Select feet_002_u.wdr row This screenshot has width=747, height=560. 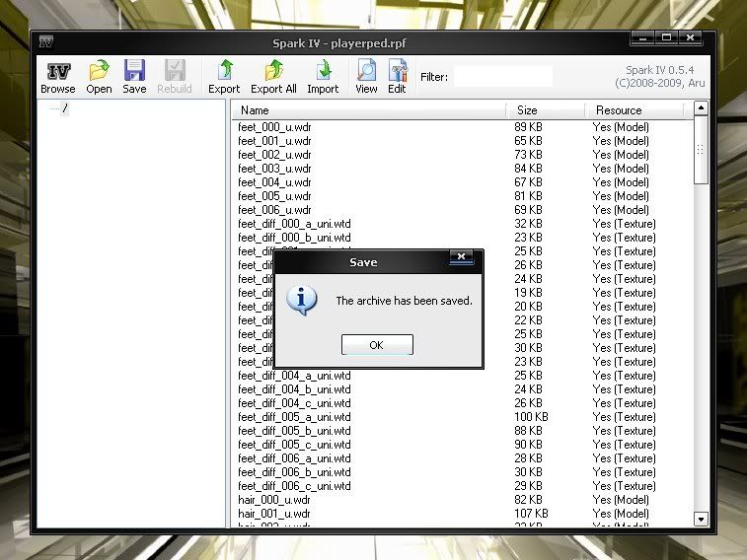pos(274,155)
